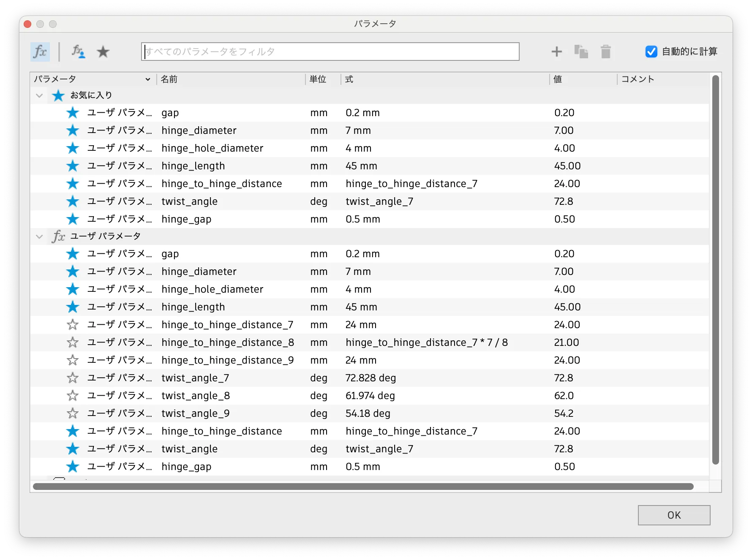
Task: Unstar hinge_diameter under ユーザ パラメータ group
Action: coord(73,271)
